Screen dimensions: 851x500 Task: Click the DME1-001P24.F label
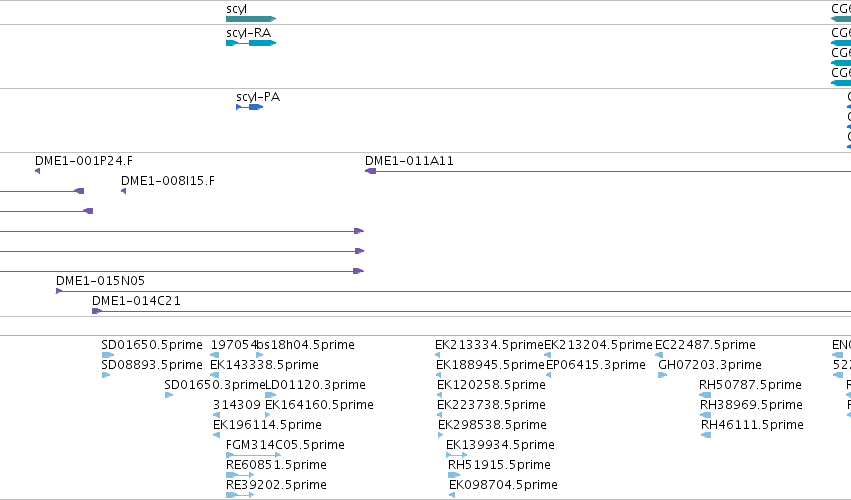(84, 161)
